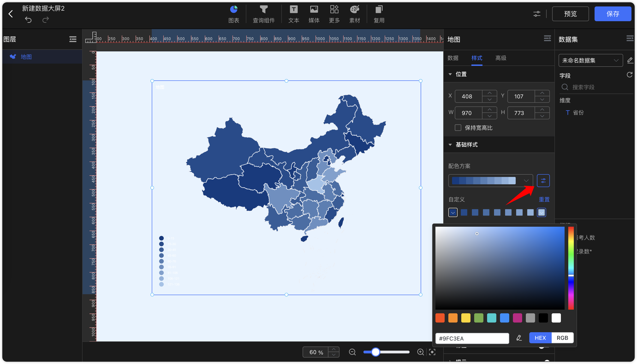Toggle the 保持宽高比 checkbox
The image size is (637, 364).
[458, 128]
